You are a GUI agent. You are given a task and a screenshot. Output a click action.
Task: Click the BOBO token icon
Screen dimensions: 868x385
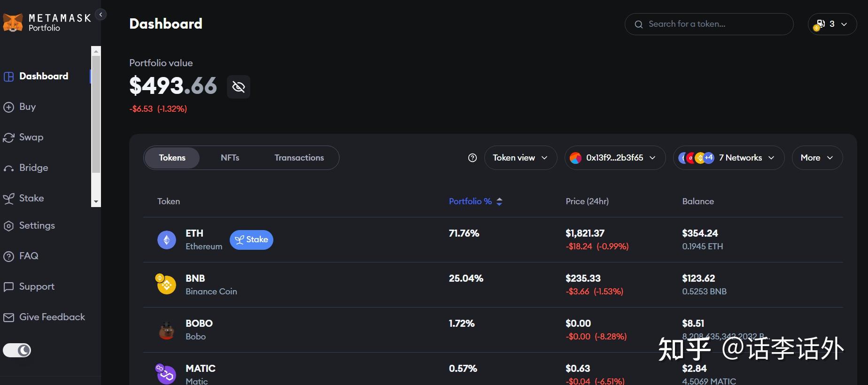click(x=166, y=330)
